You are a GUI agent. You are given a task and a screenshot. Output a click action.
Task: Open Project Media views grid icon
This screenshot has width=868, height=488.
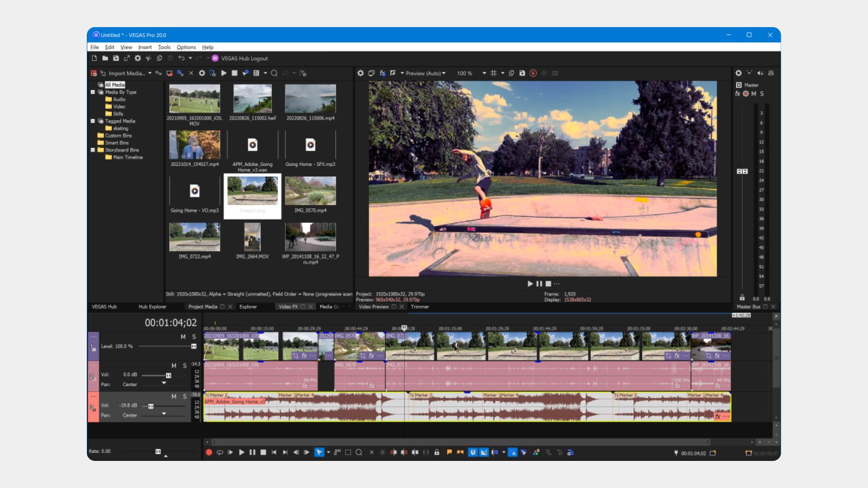pyautogui.click(x=257, y=73)
